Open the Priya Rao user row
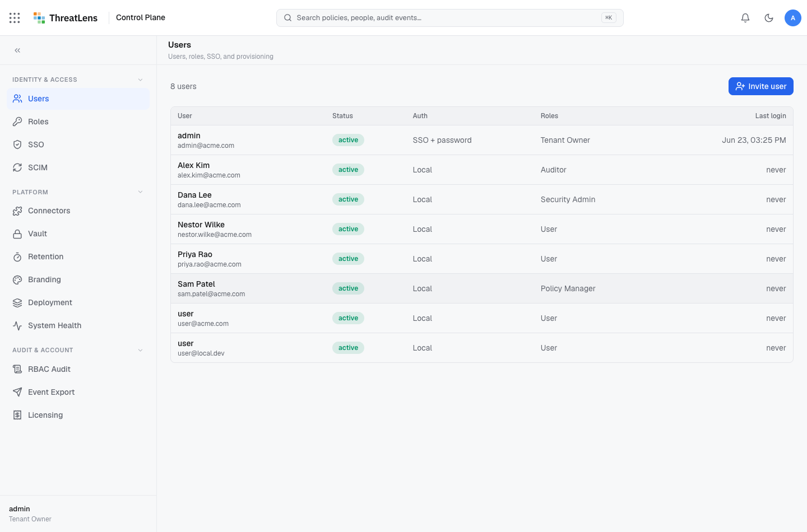 point(482,259)
